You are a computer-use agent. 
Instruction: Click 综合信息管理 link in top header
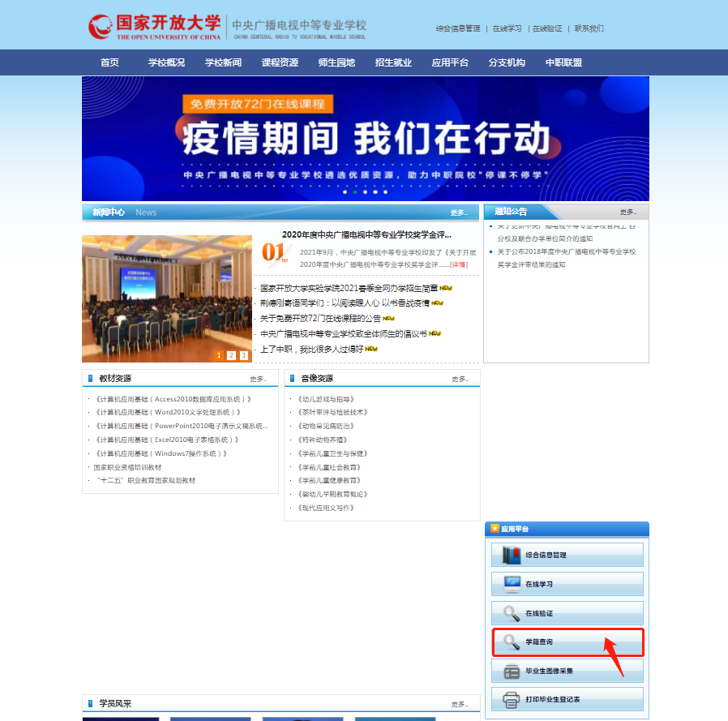click(x=458, y=28)
